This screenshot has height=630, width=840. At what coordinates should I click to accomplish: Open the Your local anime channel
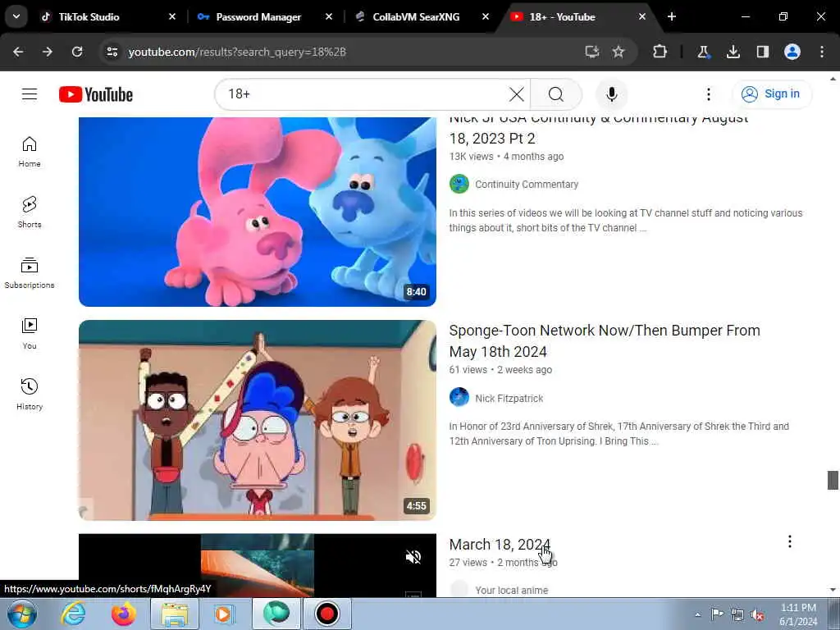(x=511, y=591)
